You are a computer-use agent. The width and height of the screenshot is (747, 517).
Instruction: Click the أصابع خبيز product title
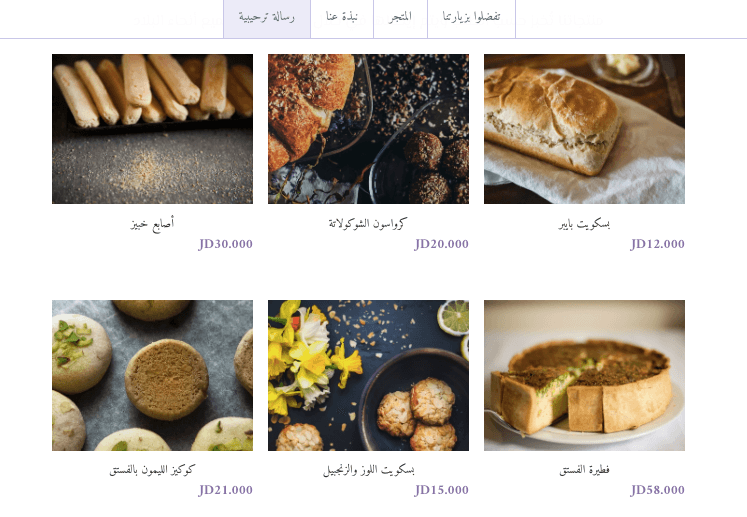coord(152,224)
